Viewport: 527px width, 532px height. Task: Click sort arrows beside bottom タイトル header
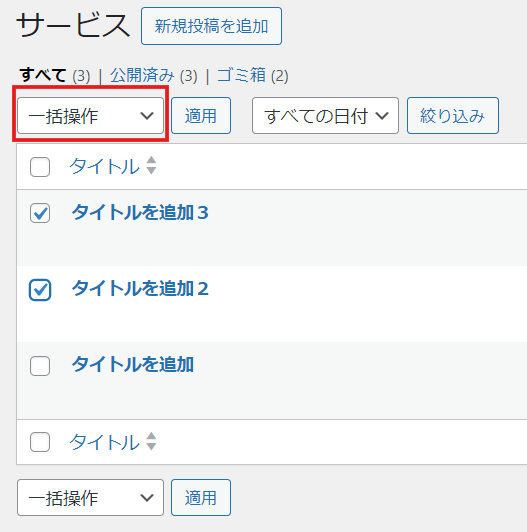(151, 441)
